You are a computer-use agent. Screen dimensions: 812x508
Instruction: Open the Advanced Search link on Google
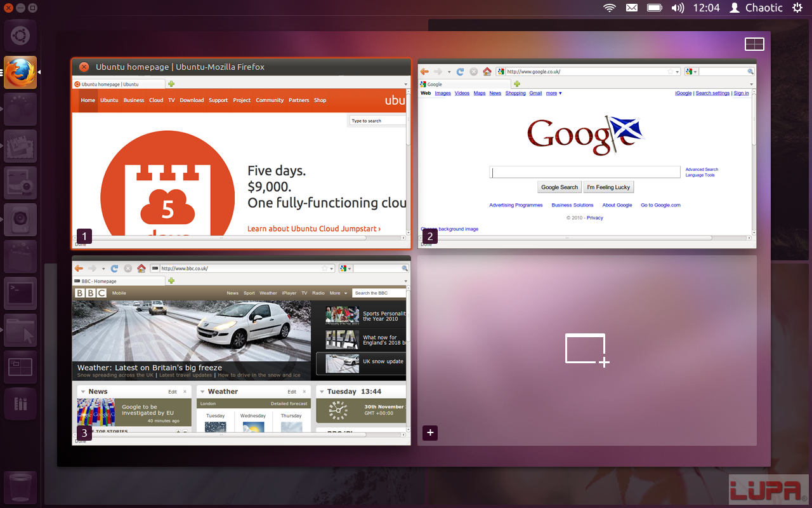tap(702, 170)
